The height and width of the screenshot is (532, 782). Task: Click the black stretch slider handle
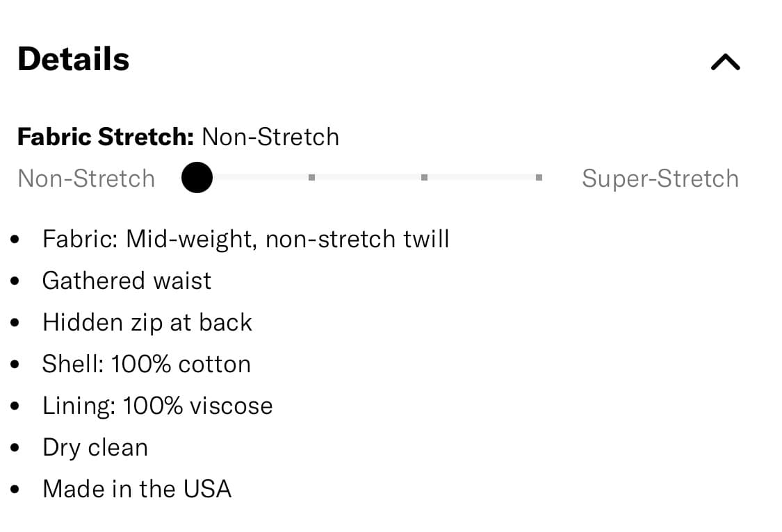click(x=197, y=178)
